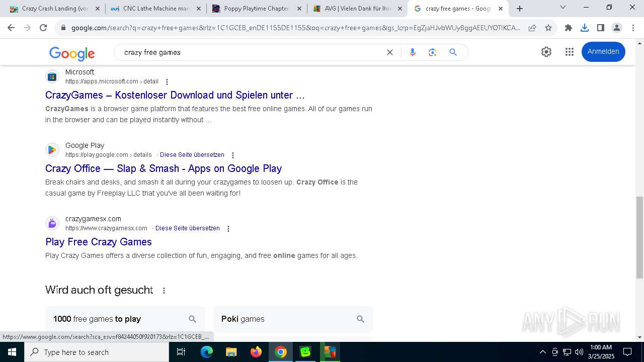Clear the search box with X icon
The image size is (644, 362).
coord(389,52)
